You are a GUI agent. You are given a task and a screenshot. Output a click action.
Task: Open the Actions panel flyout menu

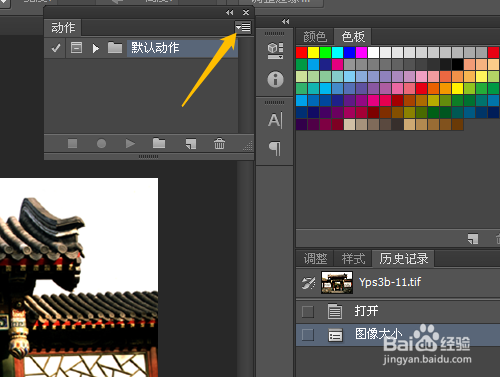pyautogui.click(x=243, y=27)
